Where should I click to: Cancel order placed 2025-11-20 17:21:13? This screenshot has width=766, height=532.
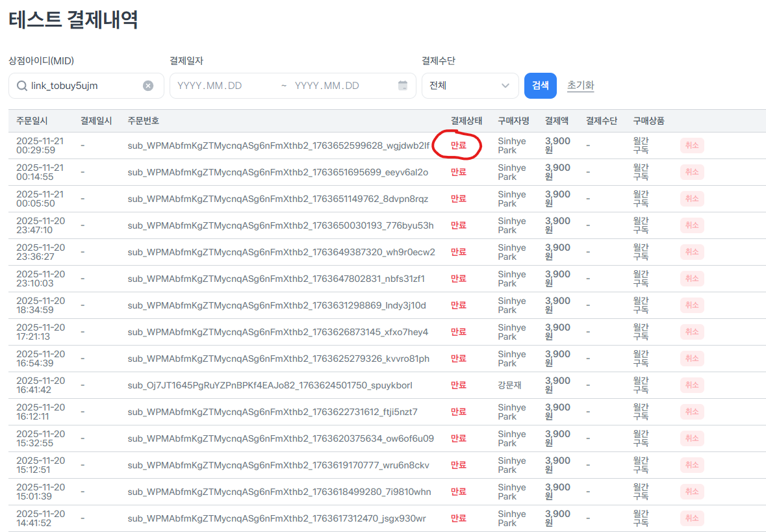[x=692, y=332]
